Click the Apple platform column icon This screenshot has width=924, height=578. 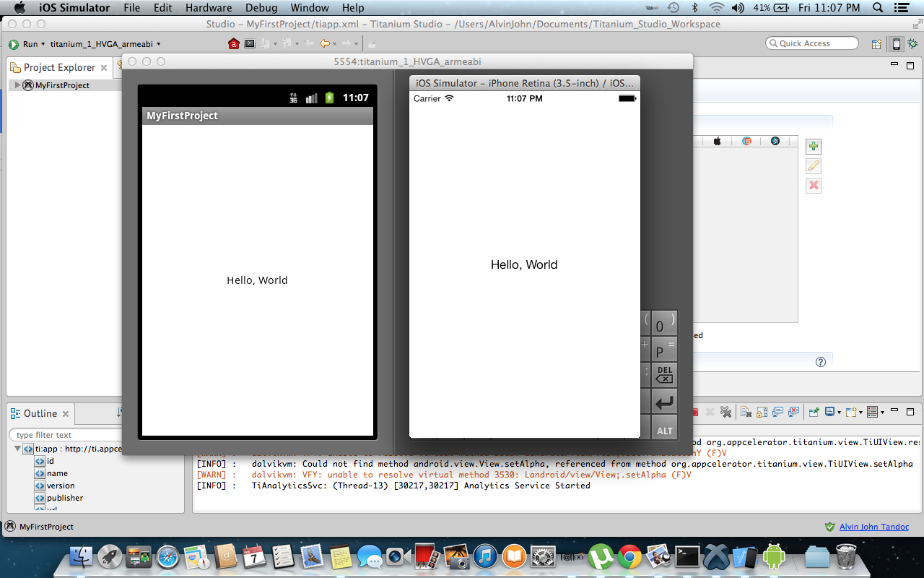(x=718, y=142)
